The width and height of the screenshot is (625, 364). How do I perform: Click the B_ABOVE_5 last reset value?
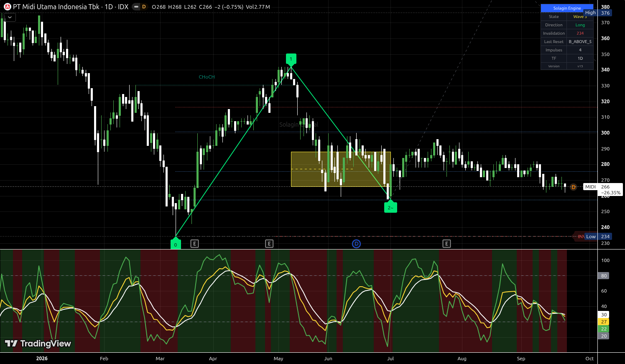click(x=580, y=42)
